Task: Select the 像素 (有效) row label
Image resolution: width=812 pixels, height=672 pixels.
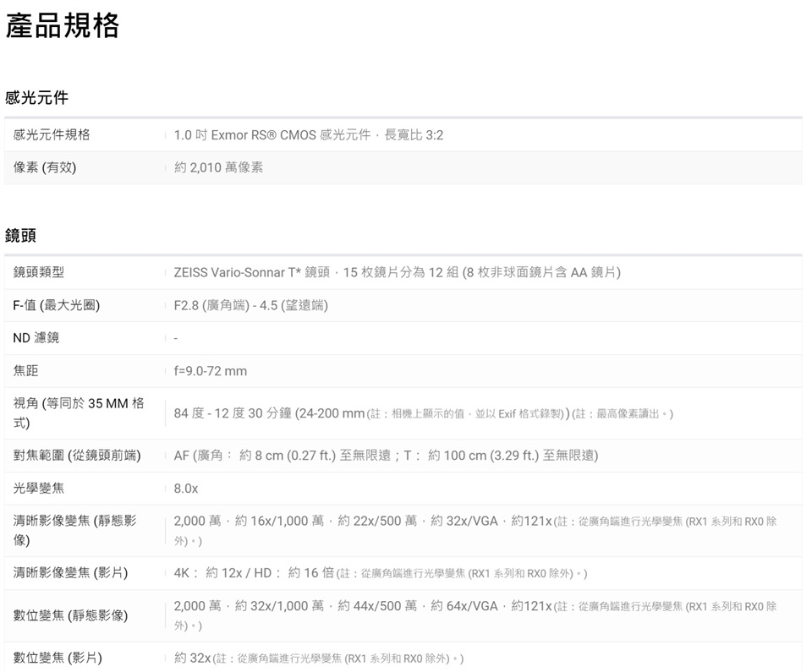Action: [x=45, y=167]
